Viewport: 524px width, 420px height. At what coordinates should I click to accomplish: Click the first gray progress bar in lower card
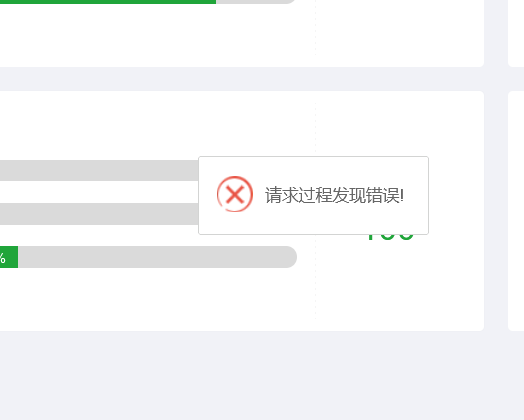99,170
